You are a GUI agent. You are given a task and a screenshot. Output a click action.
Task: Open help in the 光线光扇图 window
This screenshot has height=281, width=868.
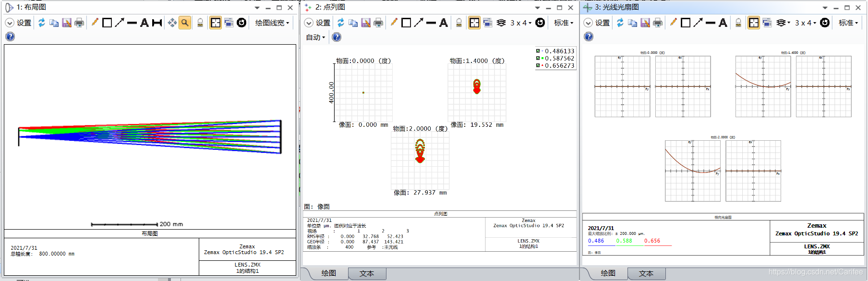(x=589, y=37)
